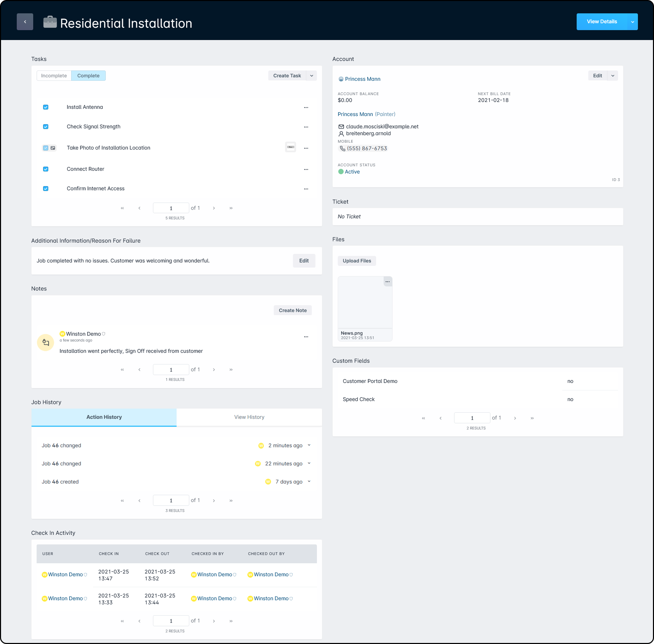Open the Action History tab
This screenshot has width=654, height=644.
pyautogui.click(x=104, y=417)
